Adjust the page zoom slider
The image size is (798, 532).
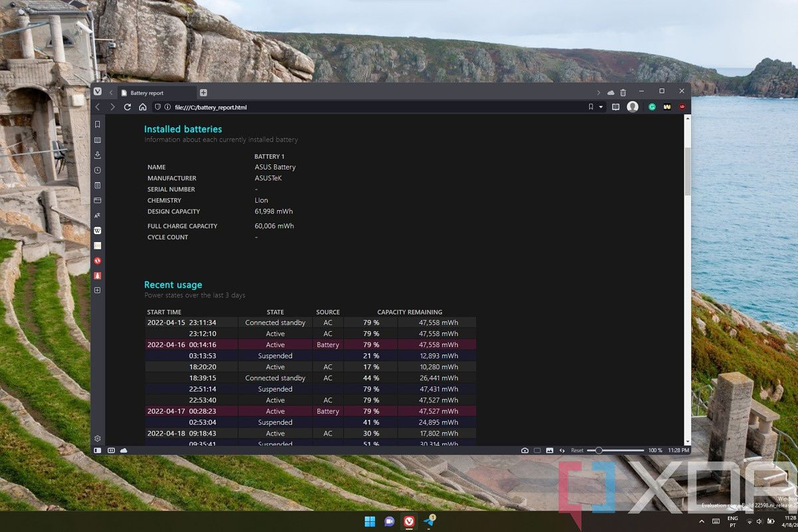(x=598, y=450)
